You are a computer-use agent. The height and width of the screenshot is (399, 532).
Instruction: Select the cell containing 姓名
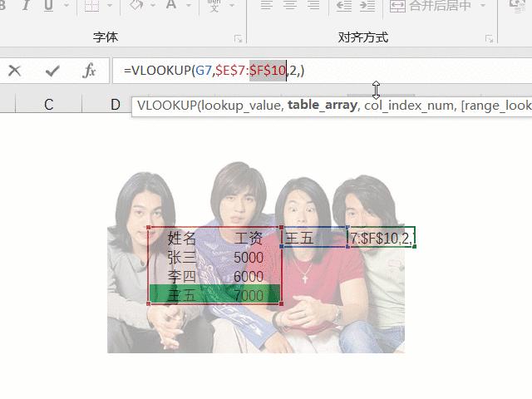coord(182,238)
